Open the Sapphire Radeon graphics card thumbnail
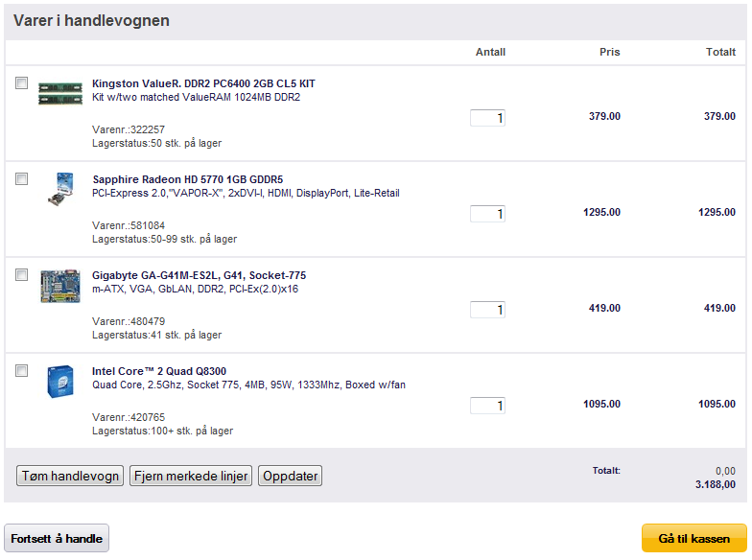Viewport: 752px width, 560px height. point(60,189)
